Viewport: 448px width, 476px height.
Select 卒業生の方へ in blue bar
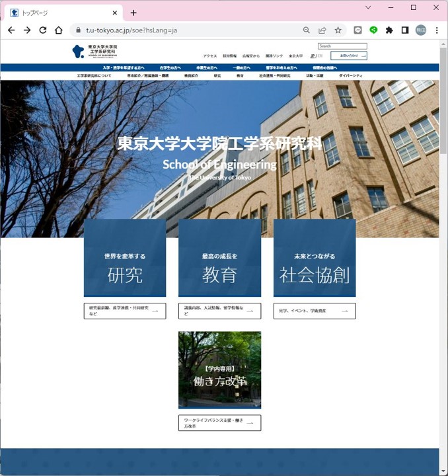point(207,67)
